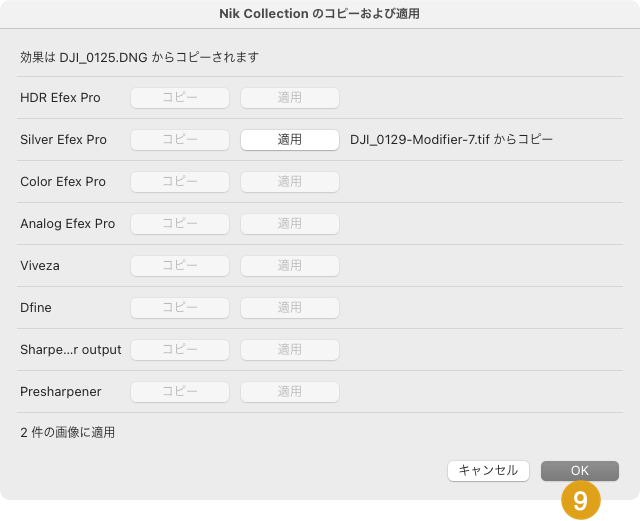The image size is (640, 521).
Task: Click the コピー button for Presharpener
Action: (x=180, y=392)
